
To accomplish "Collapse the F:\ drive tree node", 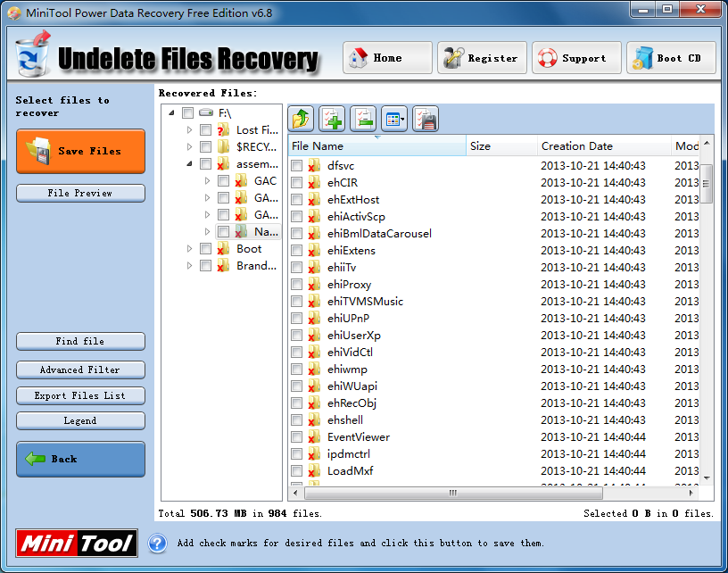I will [x=172, y=112].
